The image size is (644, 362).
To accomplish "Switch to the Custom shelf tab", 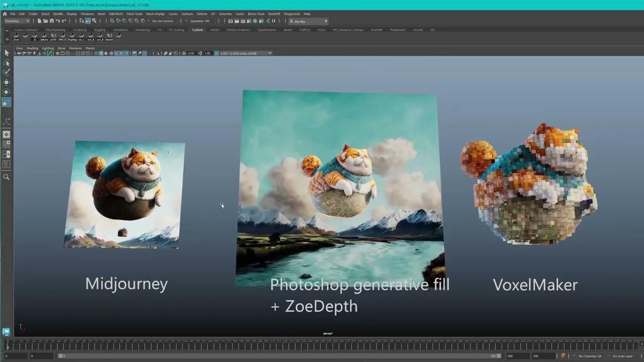I will pyautogui.click(x=197, y=30).
